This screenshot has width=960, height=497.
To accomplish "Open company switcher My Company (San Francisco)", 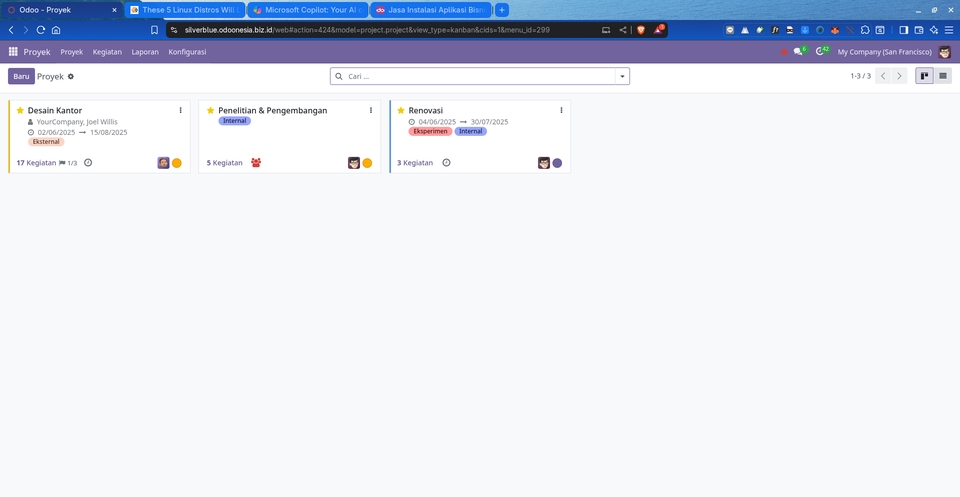I will (x=884, y=51).
